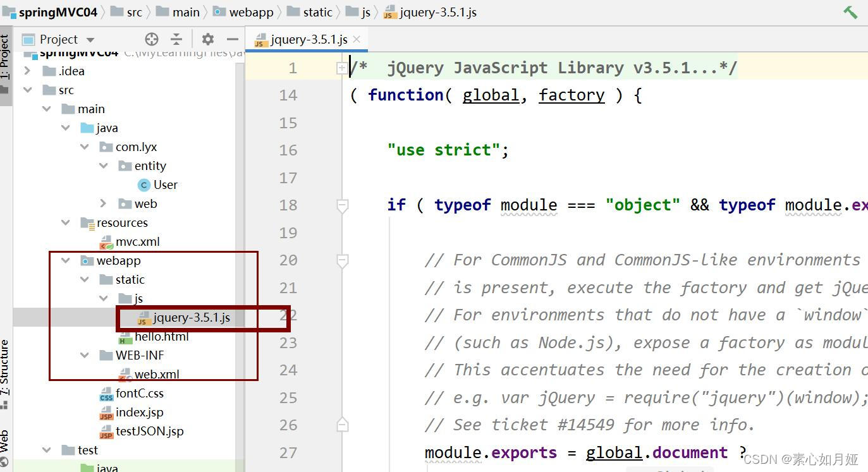Collapse the resources folder arrow
This screenshot has height=472, width=868.
(66, 222)
